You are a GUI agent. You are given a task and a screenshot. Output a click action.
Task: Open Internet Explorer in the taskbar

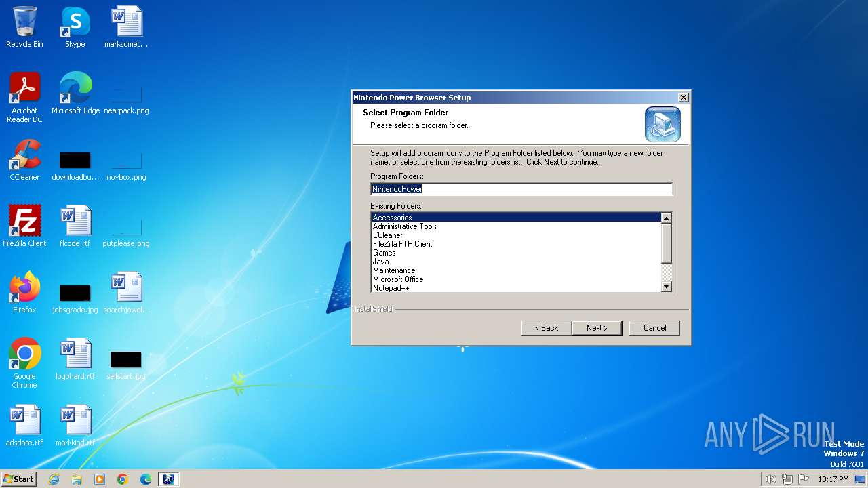click(x=54, y=479)
